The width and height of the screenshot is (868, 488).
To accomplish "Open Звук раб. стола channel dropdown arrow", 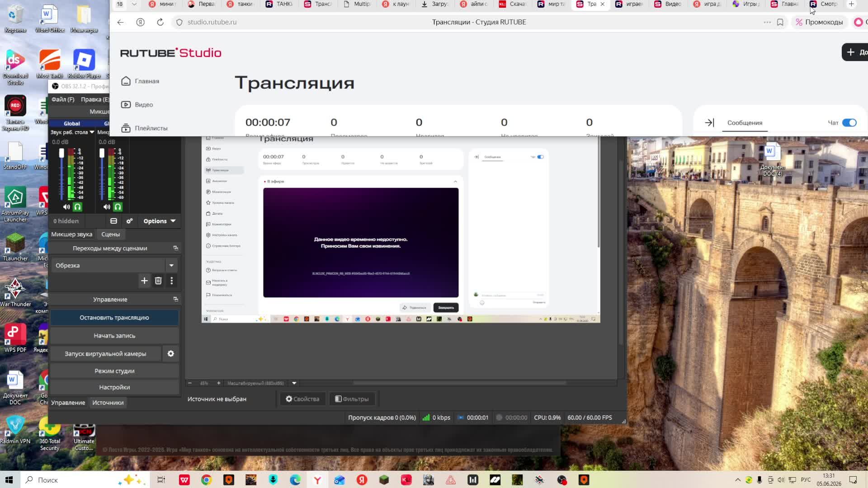I will click(x=92, y=132).
